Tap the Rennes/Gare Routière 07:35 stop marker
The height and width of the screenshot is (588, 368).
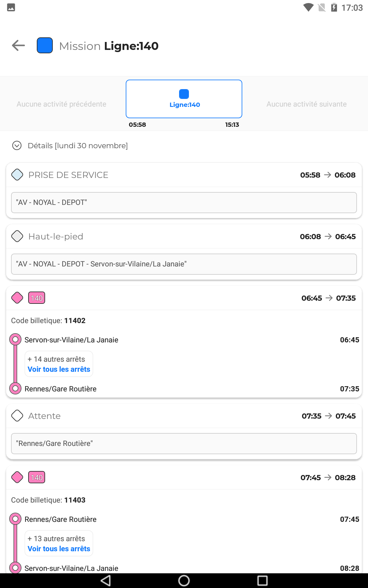coord(15,389)
